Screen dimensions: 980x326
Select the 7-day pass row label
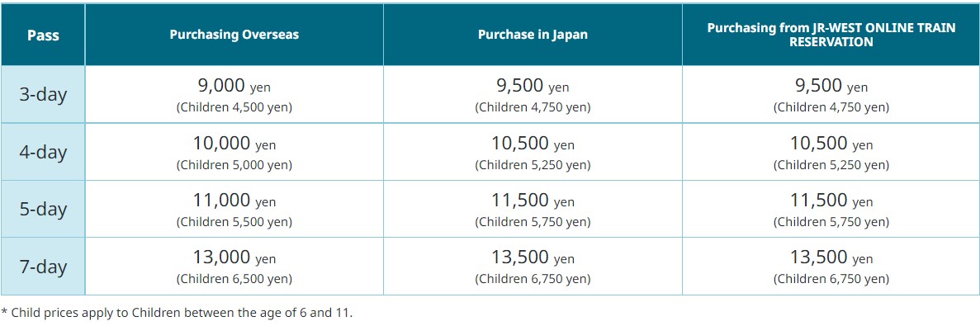pos(43,267)
